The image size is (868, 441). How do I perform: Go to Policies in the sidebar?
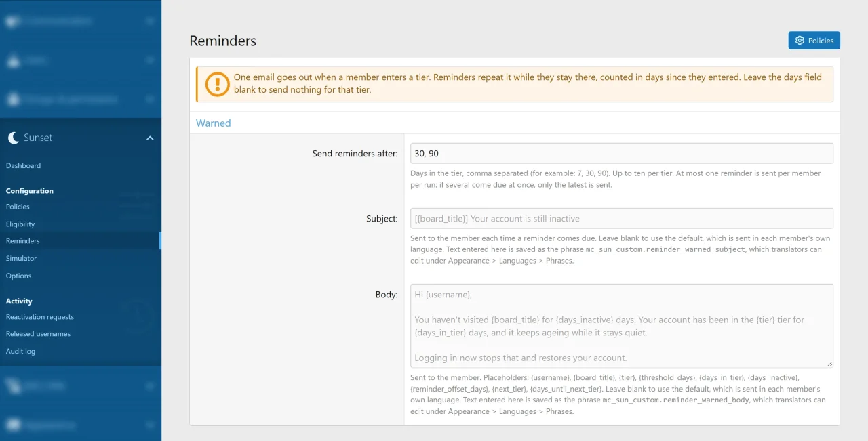[x=18, y=207]
